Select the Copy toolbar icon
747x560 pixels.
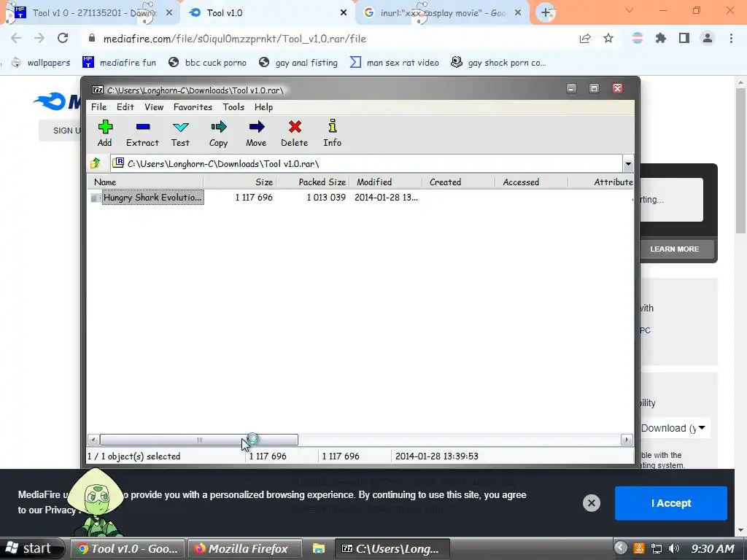pos(219,133)
